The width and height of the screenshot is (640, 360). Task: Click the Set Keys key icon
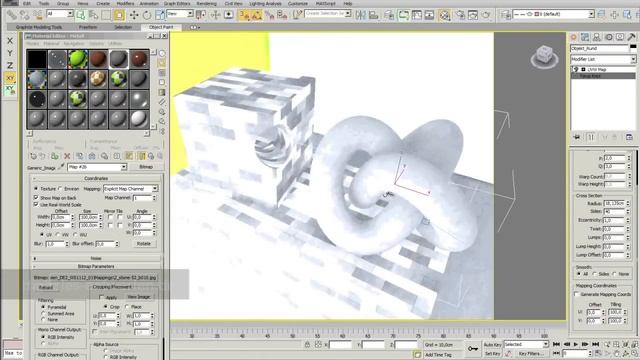tap(473, 349)
